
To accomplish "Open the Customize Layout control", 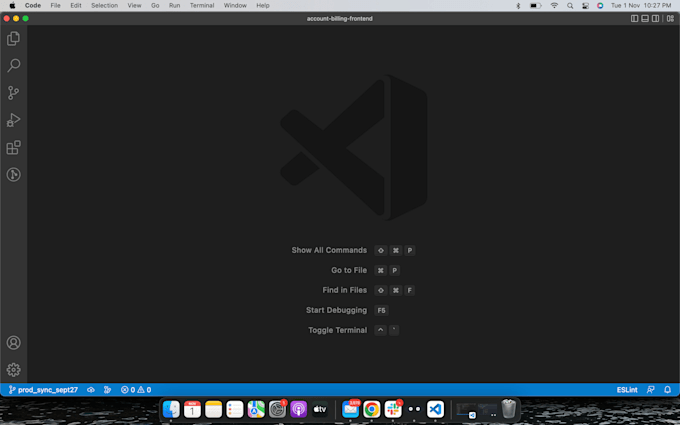I will point(668,18).
